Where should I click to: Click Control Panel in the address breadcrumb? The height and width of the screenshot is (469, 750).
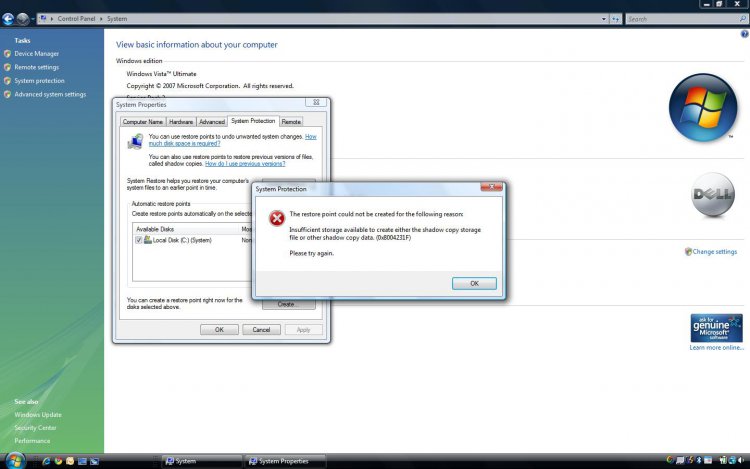click(76, 19)
